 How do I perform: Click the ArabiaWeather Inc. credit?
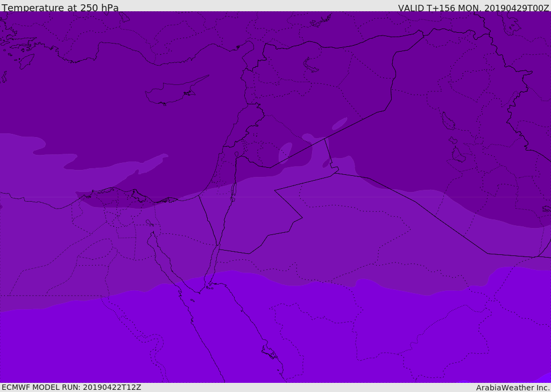[x=512, y=388]
